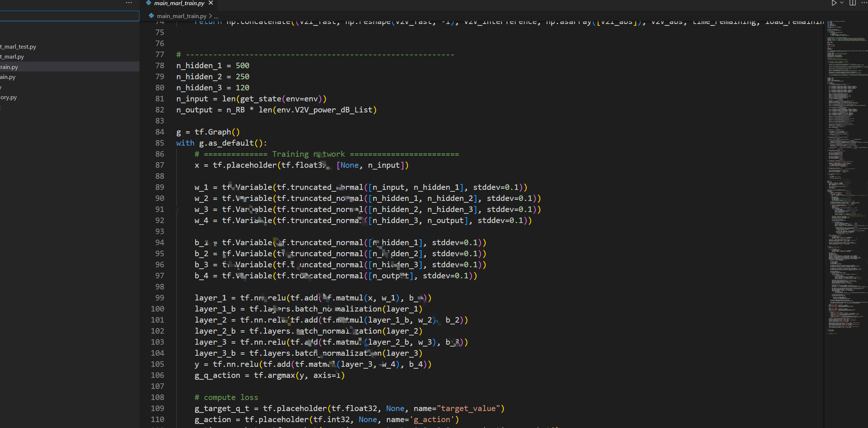Click 'tf.placeholder' on line 87

(x=245, y=165)
